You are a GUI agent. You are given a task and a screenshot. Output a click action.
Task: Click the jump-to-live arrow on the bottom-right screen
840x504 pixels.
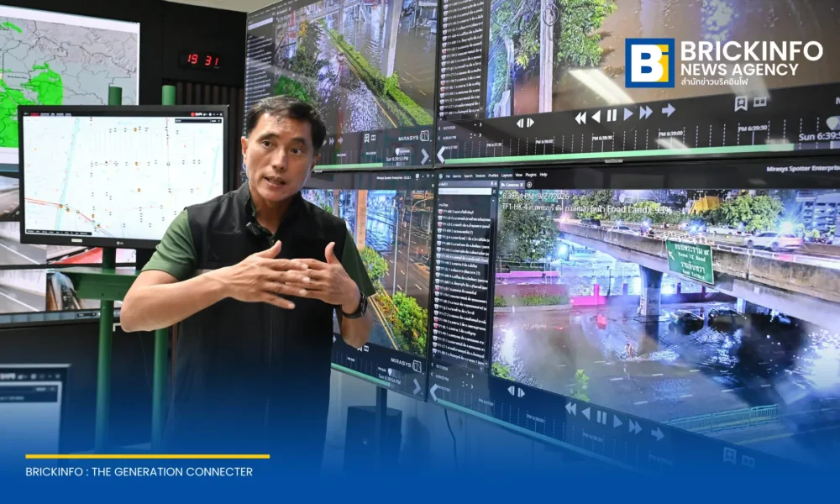pos(658,433)
